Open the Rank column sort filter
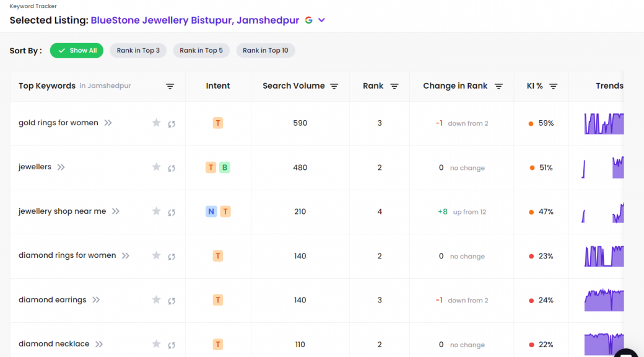The image size is (644, 357). tap(394, 86)
